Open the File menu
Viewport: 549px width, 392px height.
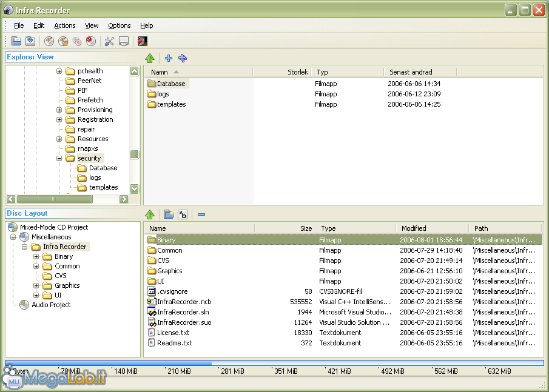point(19,25)
